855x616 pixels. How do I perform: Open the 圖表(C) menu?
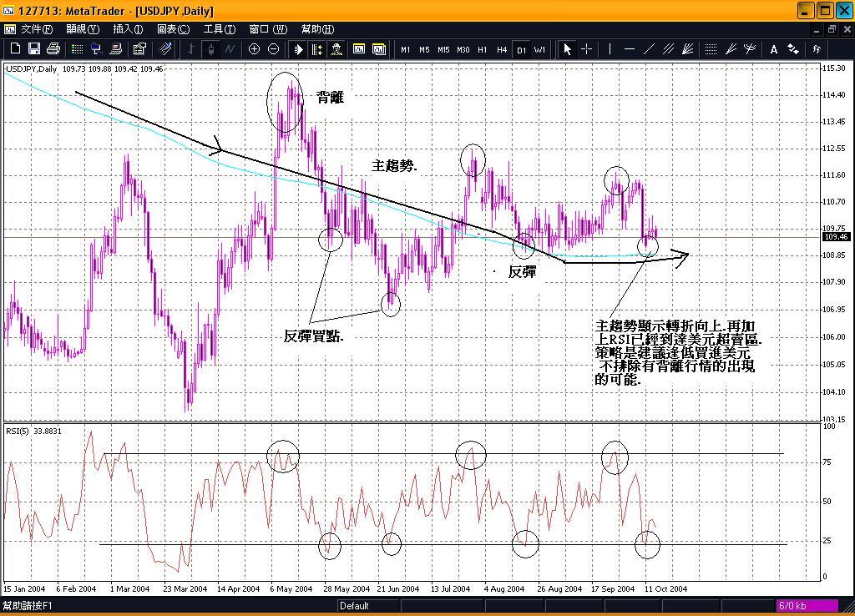[174, 29]
